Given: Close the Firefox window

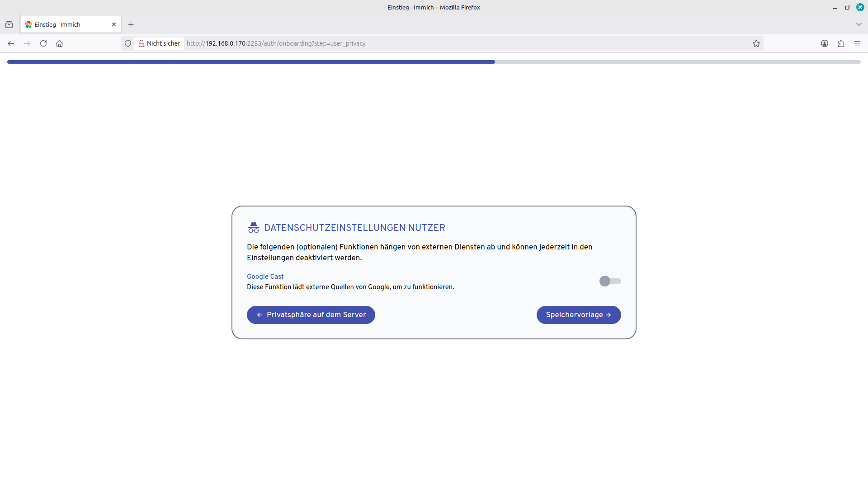Looking at the screenshot, I should [x=860, y=8].
